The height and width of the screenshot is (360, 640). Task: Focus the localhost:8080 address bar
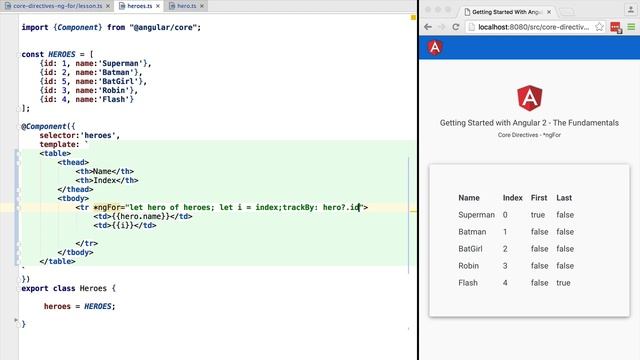click(533, 27)
